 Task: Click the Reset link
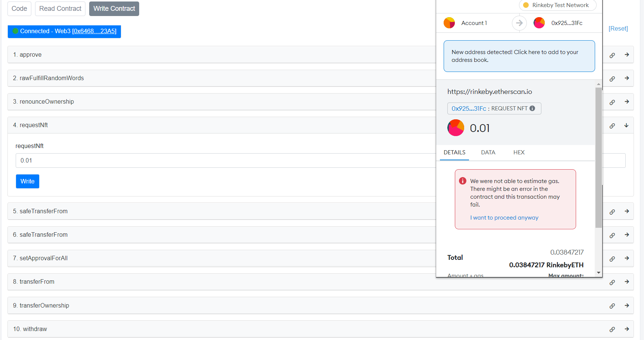[x=618, y=28]
